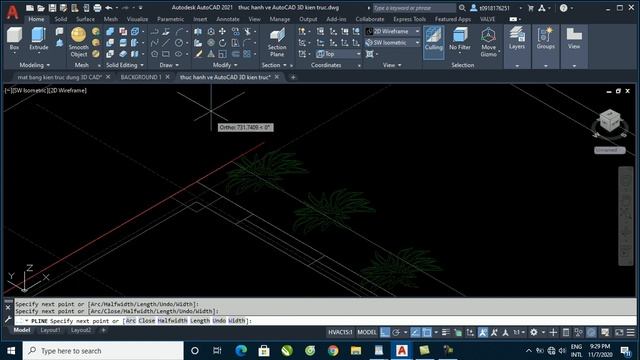Toggle Transparency in status bar
This screenshot has width=640, height=360.
pos(458,333)
